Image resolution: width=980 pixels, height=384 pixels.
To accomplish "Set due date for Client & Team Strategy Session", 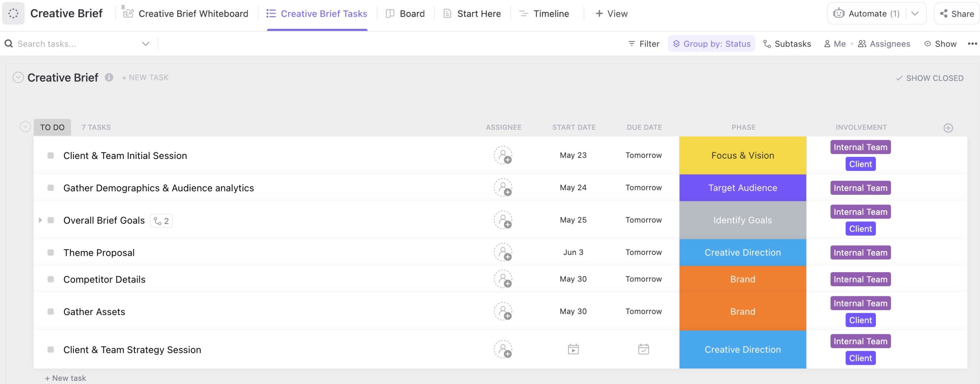I will (x=644, y=350).
